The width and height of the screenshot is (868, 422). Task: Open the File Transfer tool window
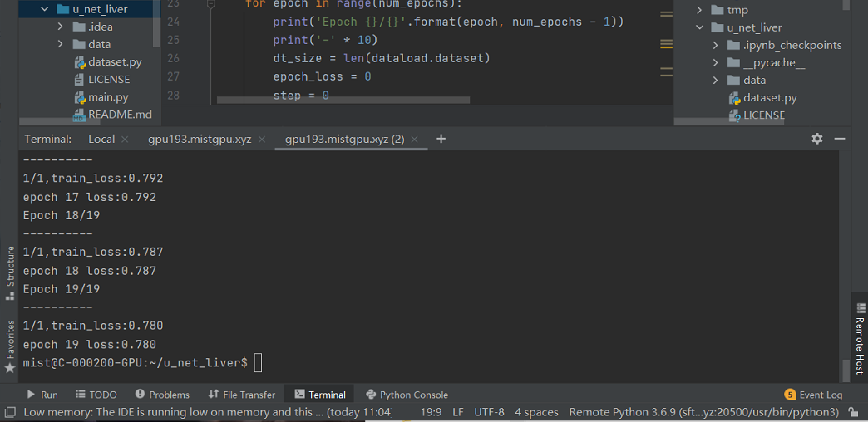241,395
